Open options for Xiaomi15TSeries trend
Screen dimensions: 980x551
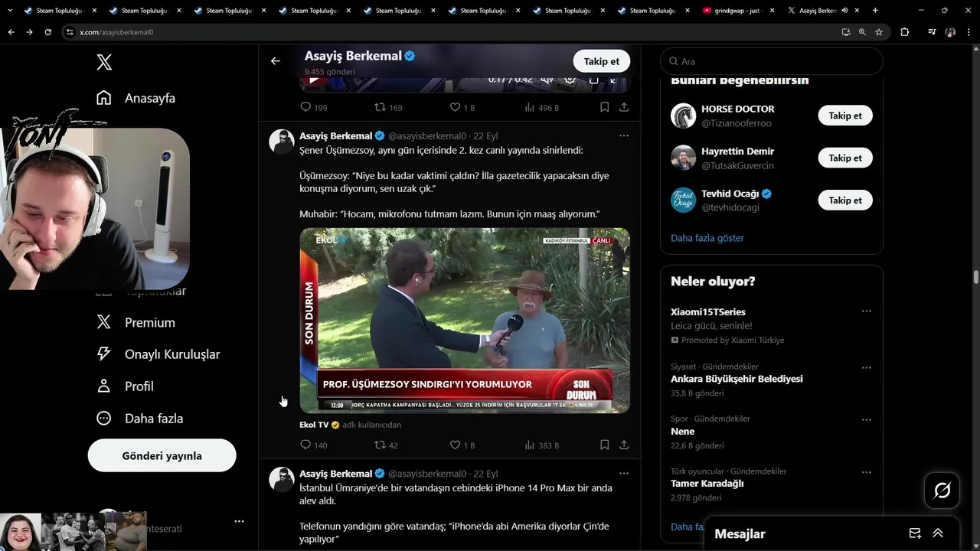point(867,311)
